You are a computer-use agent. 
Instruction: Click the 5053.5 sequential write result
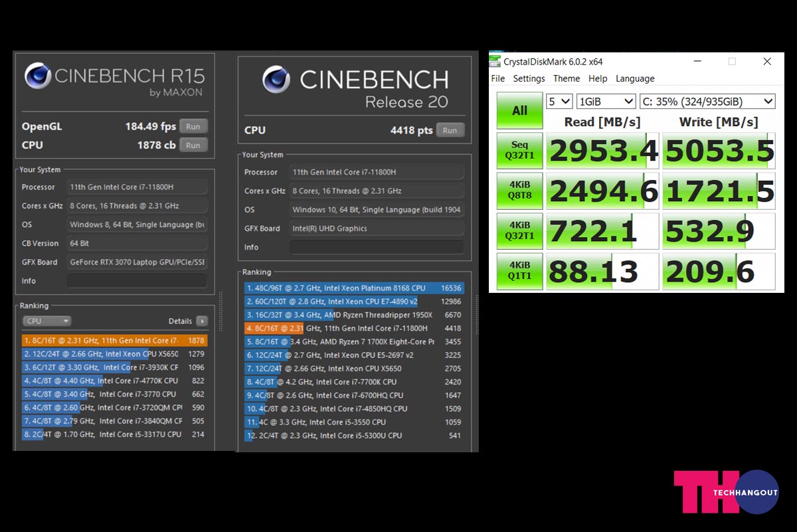click(719, 151)
